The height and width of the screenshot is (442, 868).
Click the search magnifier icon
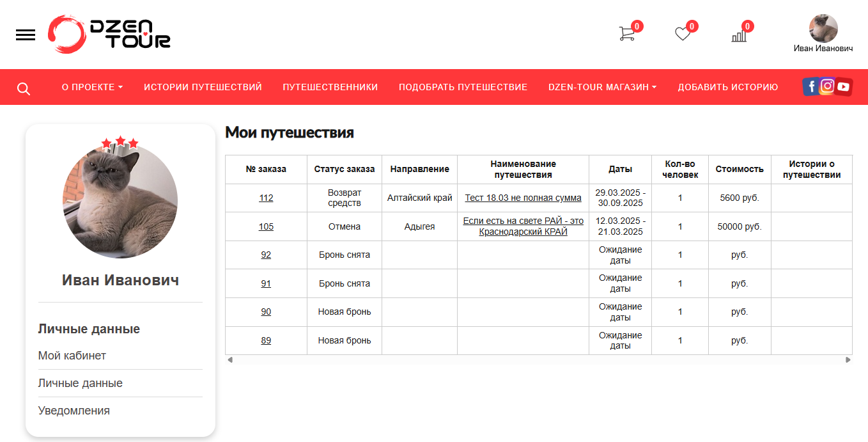[24, 88]
